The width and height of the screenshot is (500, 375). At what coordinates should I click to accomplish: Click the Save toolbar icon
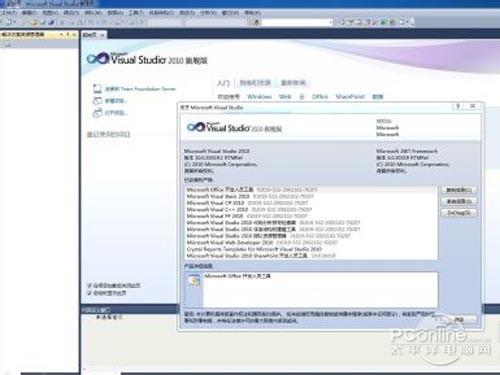(x=42, y=22)
